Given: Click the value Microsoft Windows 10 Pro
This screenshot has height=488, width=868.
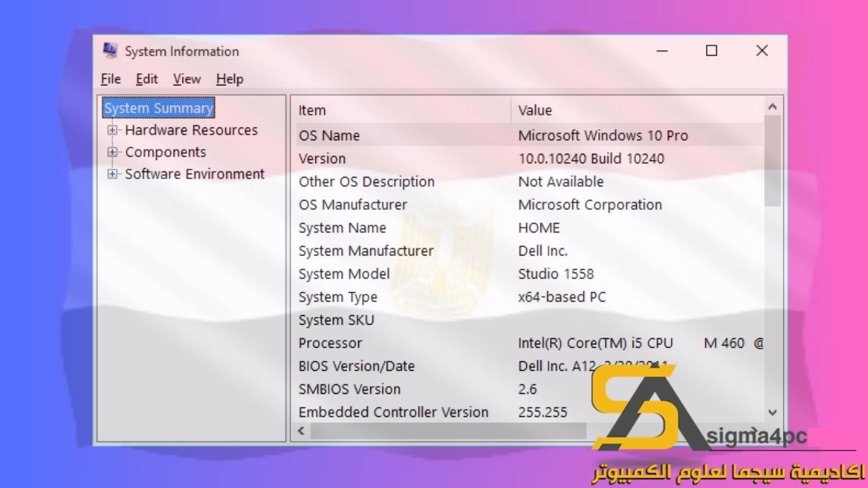Looking at the screenshot, I should 603,136.
